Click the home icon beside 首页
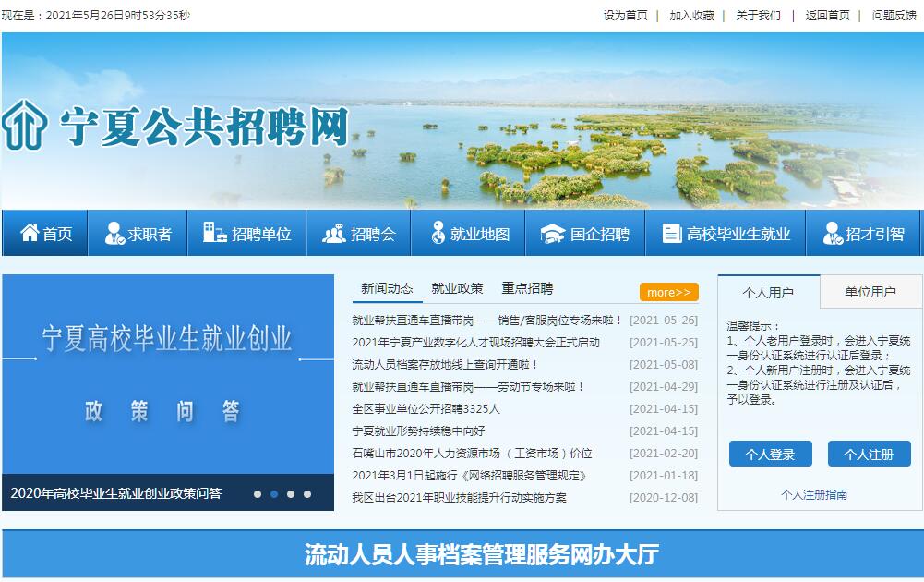 (x=30, y=234)
